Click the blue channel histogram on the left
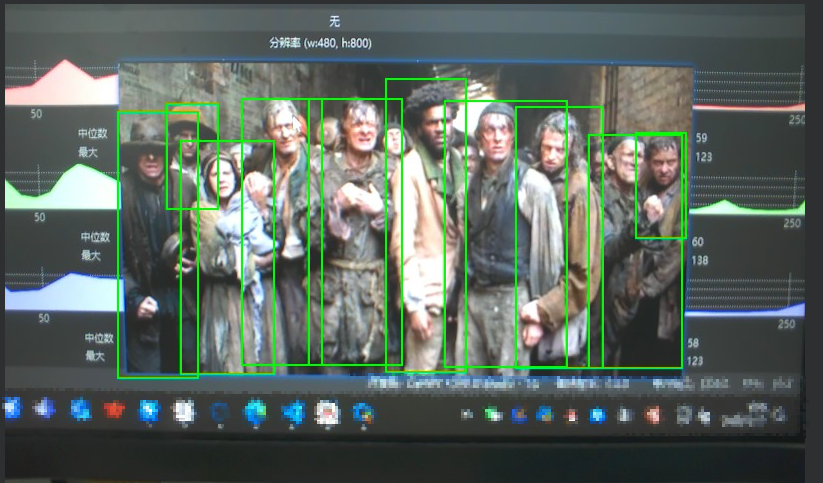Viewport: 823px width, 483px height. pyautogui.click(x=63, y=291)
